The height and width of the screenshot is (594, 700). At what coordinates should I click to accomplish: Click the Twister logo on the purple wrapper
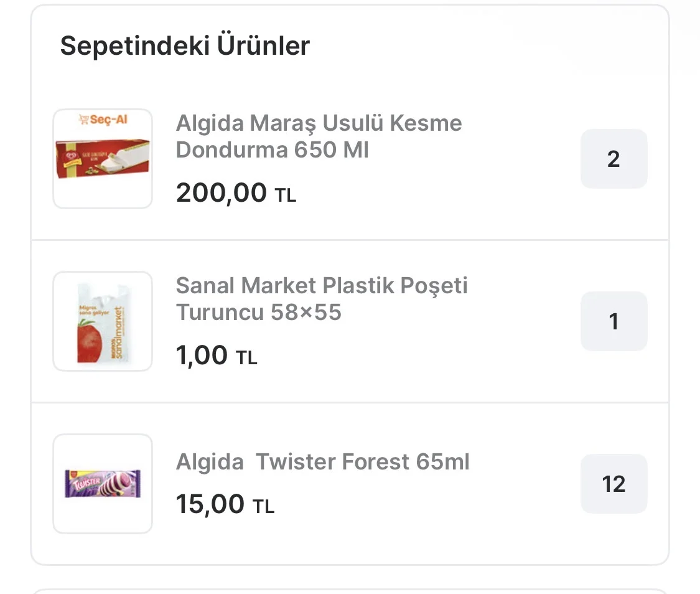coord(80,484)
